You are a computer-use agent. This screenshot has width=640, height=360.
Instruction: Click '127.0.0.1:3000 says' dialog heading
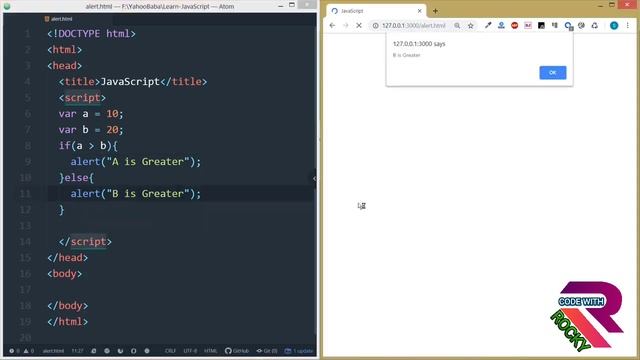[419, 44]
